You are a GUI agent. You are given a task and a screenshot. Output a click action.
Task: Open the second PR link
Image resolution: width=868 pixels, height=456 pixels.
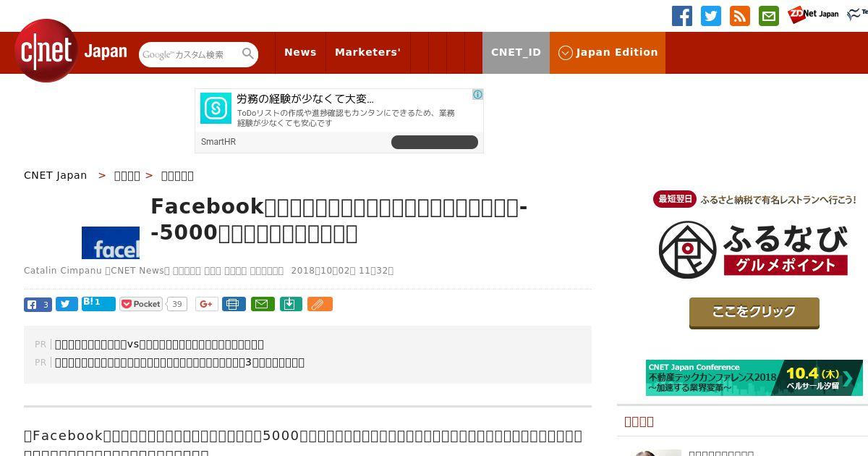(x=179, y=362)
